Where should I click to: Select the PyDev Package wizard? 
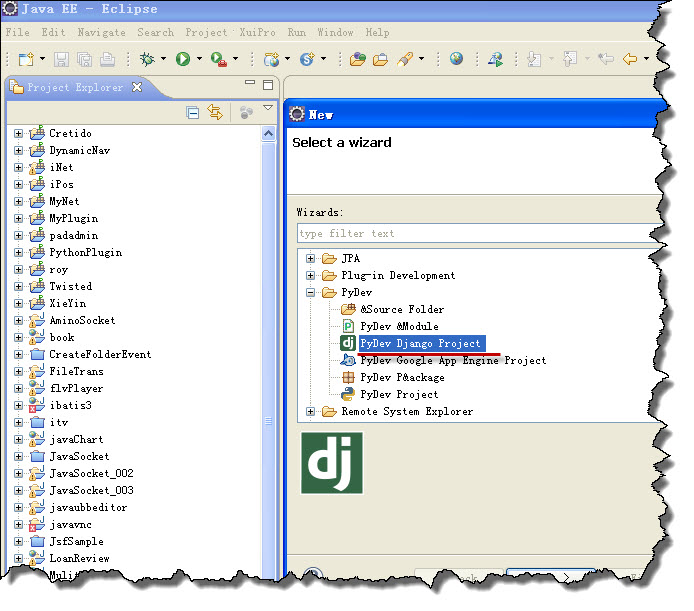(x=402, y=377)
